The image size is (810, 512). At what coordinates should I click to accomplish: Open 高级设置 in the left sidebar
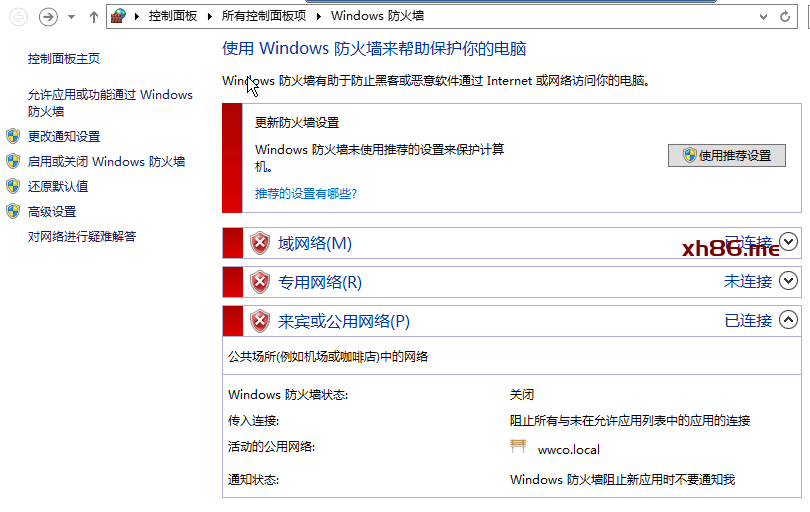pyautogui.click(x=52, y=211)
